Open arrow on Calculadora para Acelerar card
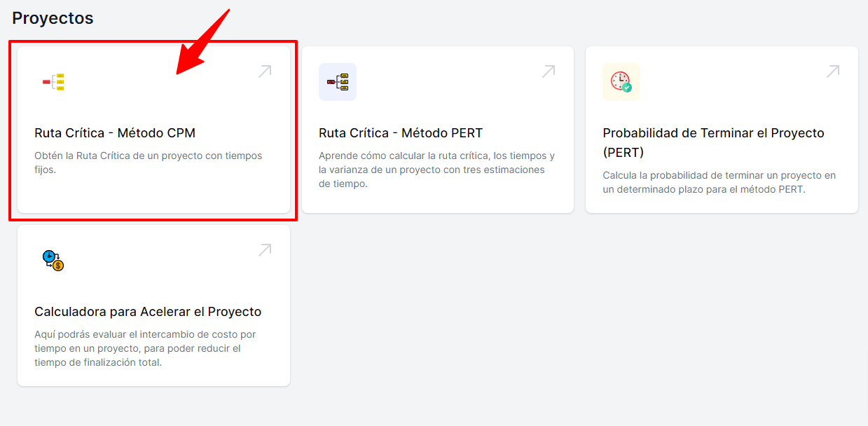 click(265, 249)
